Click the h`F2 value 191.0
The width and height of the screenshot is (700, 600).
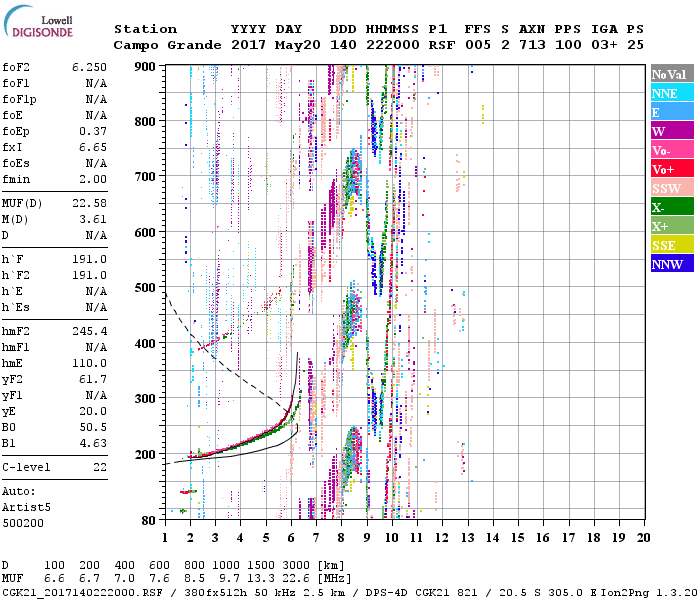(x=89, y=275)
